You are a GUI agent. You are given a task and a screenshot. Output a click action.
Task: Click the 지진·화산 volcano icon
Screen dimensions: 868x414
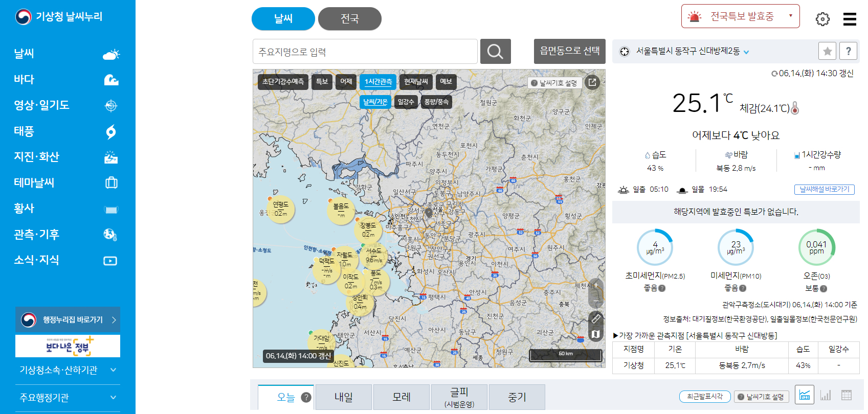point(111,157)
